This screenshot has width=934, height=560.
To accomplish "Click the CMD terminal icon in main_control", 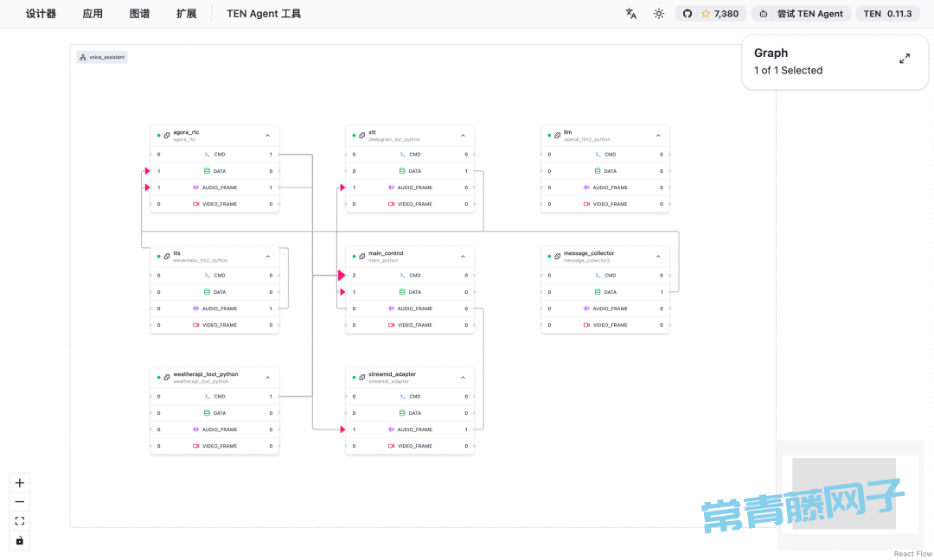I will (403, 276).
